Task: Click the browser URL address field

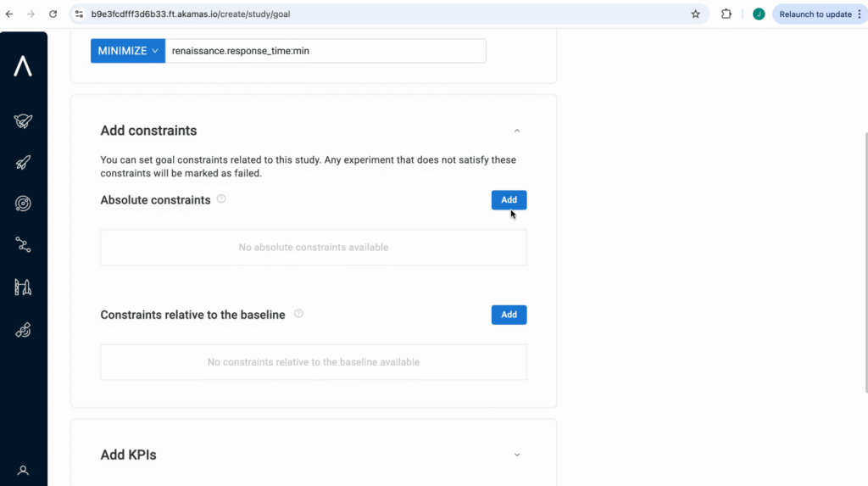Action: 387,14
